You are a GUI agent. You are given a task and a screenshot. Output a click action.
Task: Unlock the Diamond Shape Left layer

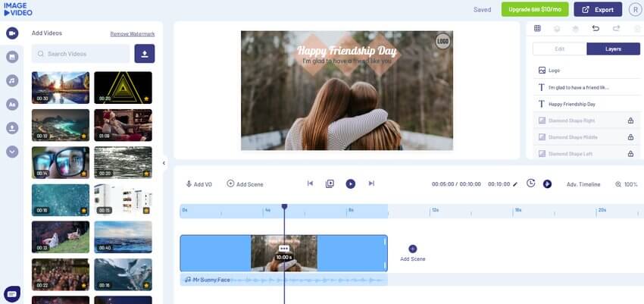pos(630,154)
